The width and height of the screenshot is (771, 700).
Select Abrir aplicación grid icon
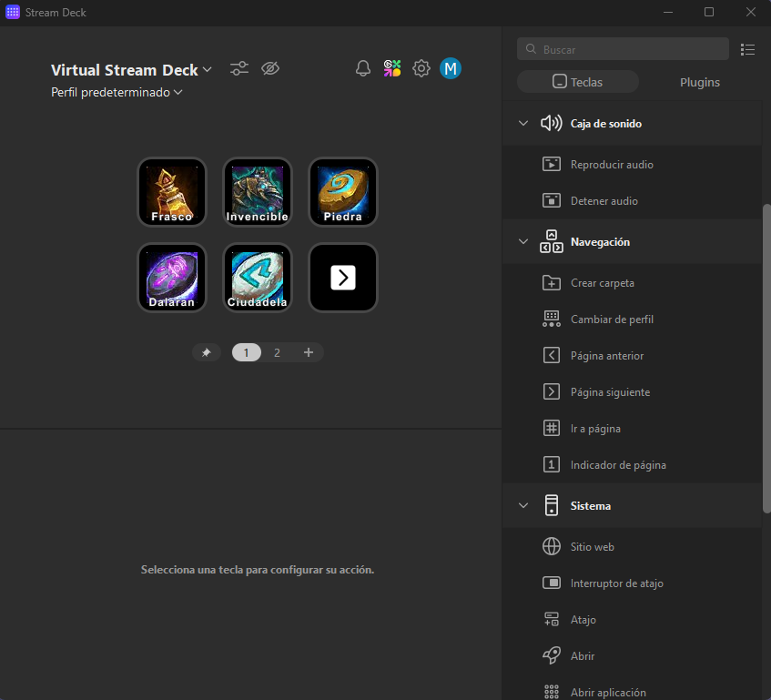pyautogui.click(x=552, y=692)
